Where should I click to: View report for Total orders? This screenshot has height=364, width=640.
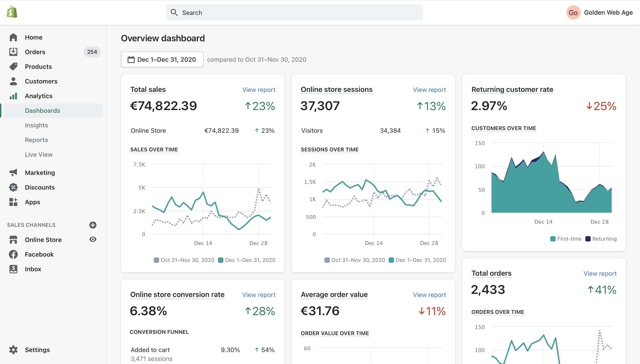click(600, 273)
